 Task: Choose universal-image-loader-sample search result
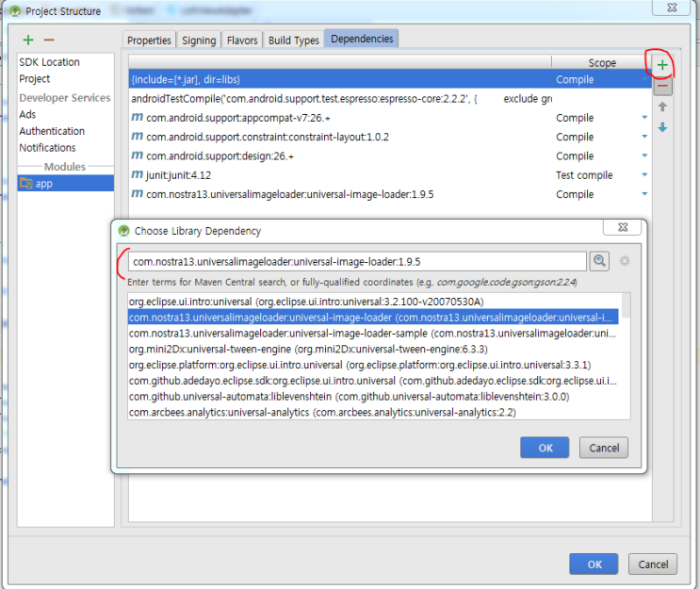[x=374, y=333]
